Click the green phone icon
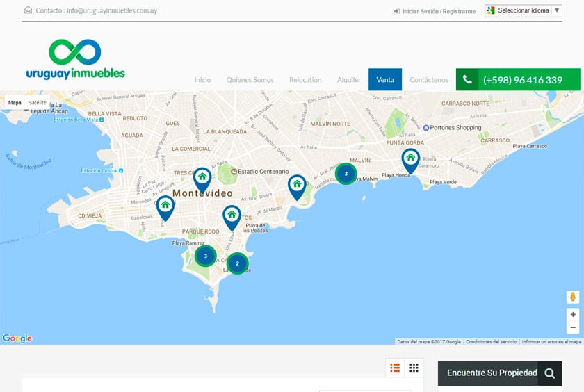The width and height of the screenshot is (584, 392). [467, 79]
